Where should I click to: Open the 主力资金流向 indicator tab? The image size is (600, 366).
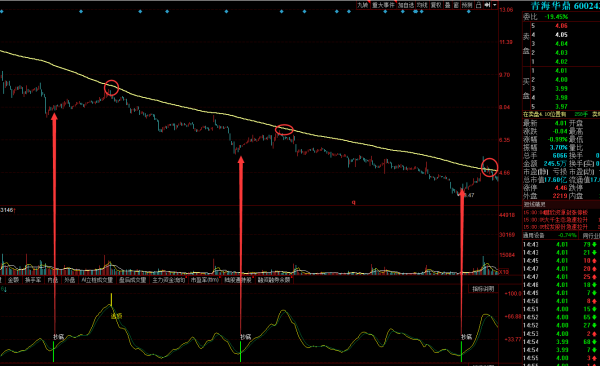coord(169,280)
